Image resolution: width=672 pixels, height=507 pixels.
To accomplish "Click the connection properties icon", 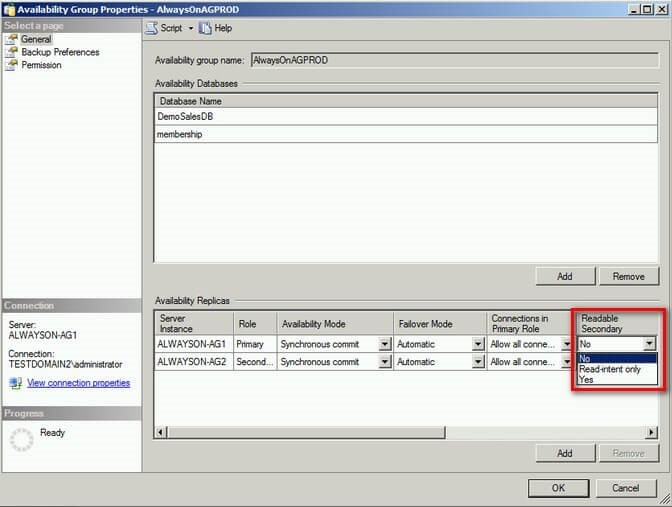I will [15, 383].
